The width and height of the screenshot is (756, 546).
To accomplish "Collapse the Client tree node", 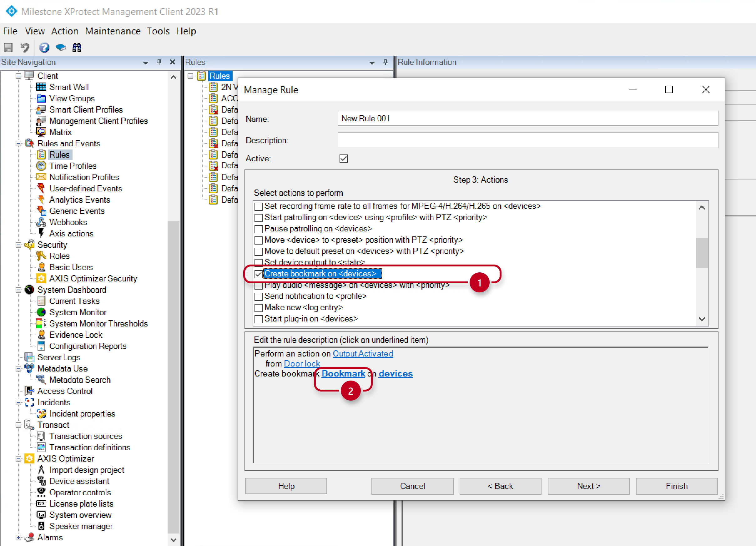I will [19, 76].
